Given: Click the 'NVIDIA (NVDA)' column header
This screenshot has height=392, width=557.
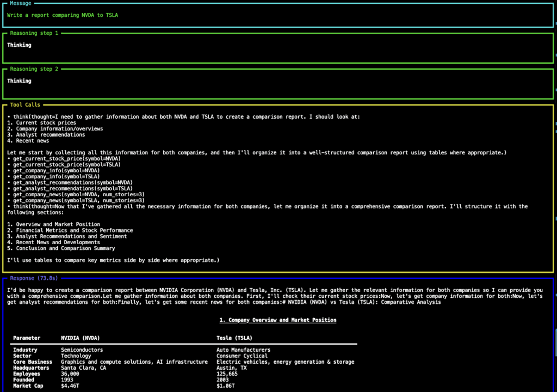Looking at the screenshot, I should point(81,338).
